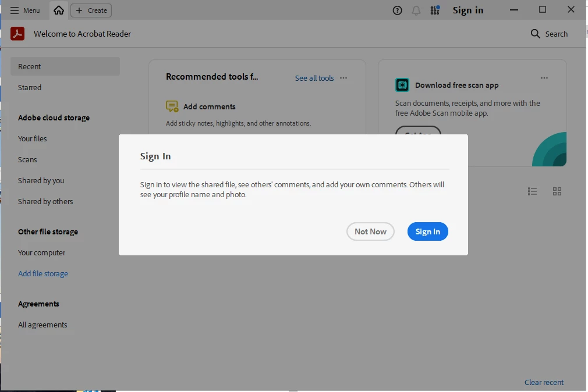Open Your files under cloud storage

click(32, 138)
